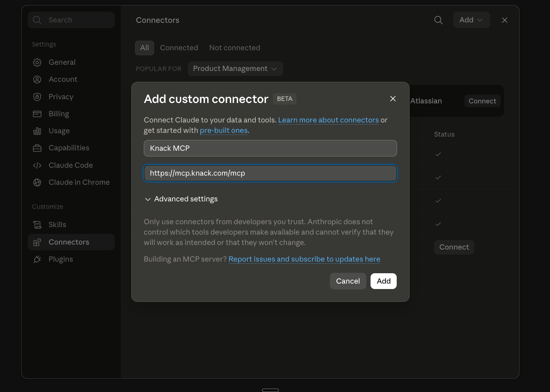Open General settings
Screen dimensions: 550x392
coord(71,62)
